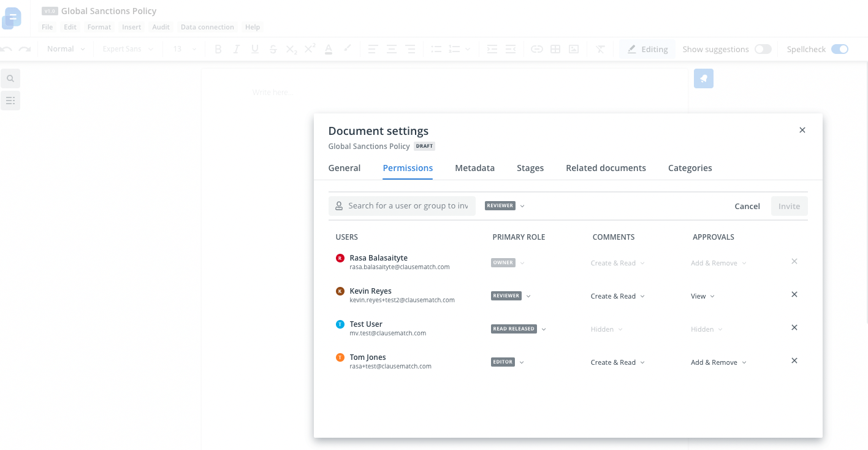Click the Cancel button in Permissions
868x450 pixels.
tap(747, 206)
